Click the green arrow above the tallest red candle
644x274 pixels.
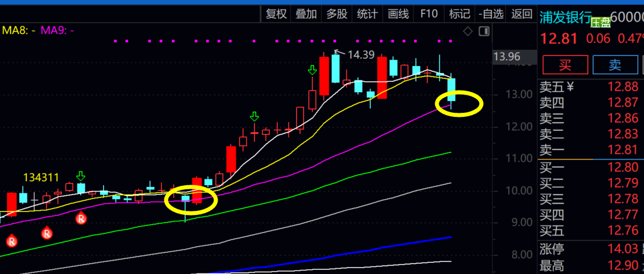coord(312,71)
